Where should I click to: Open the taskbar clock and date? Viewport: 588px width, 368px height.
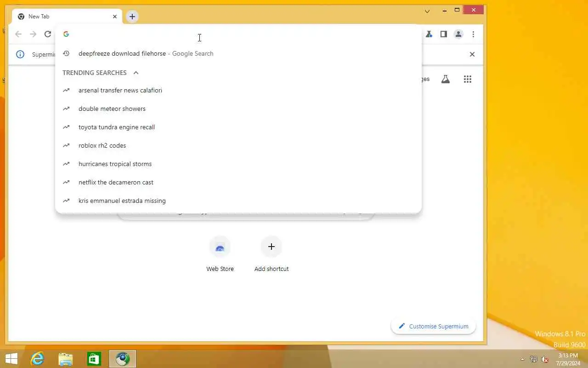point(568,359)
